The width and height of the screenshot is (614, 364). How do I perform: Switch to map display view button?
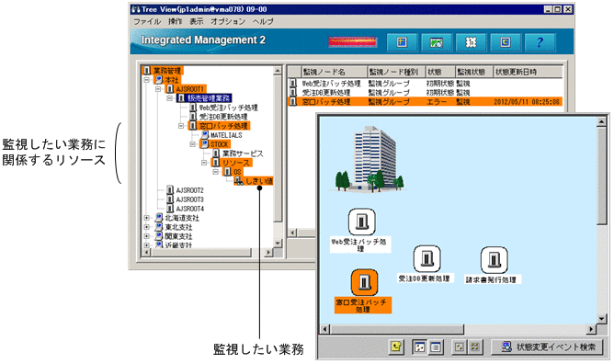[420, 347]
